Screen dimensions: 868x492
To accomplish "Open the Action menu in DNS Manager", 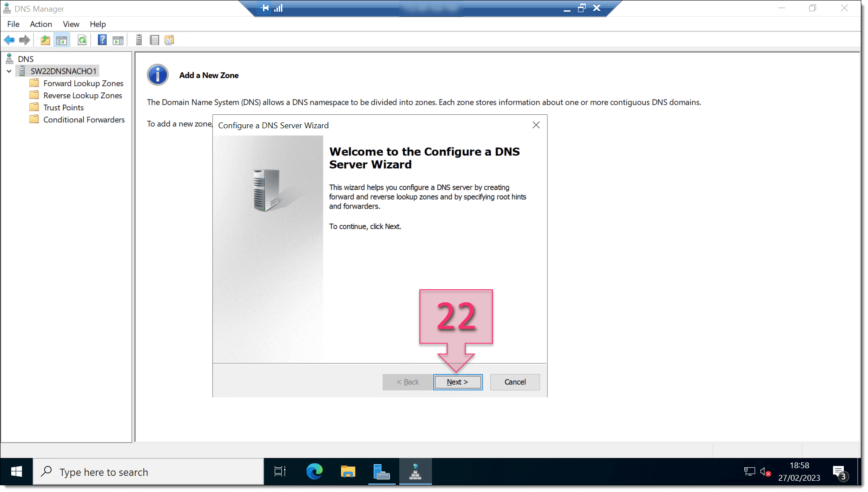I will pos(40,24).
